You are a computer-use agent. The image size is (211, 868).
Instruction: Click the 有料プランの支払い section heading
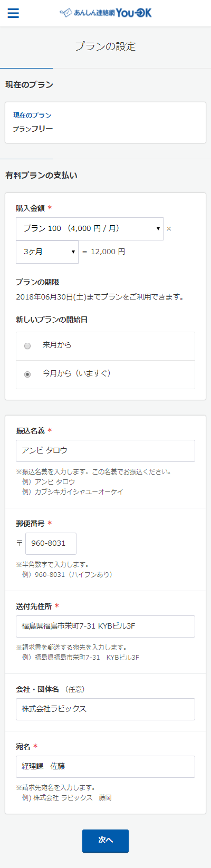[x=41, y=176]
